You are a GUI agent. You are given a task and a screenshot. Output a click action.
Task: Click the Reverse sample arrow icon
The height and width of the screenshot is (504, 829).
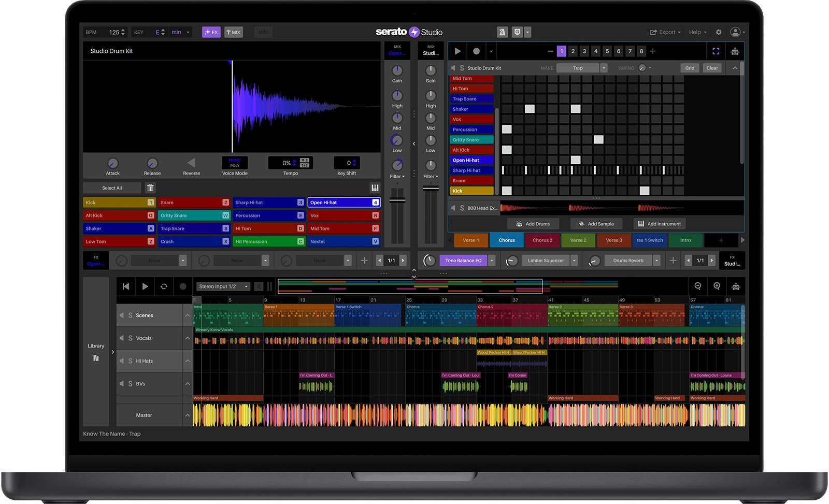point(191,163)
